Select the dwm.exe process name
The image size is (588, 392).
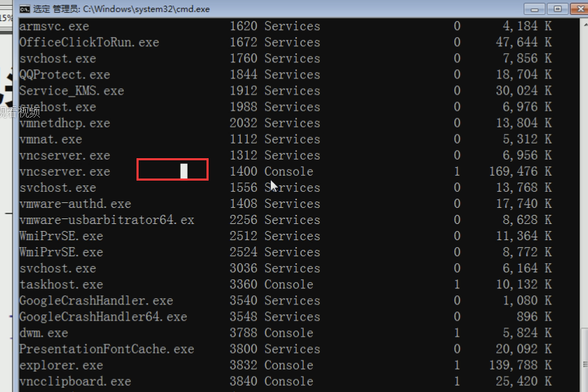44,332
